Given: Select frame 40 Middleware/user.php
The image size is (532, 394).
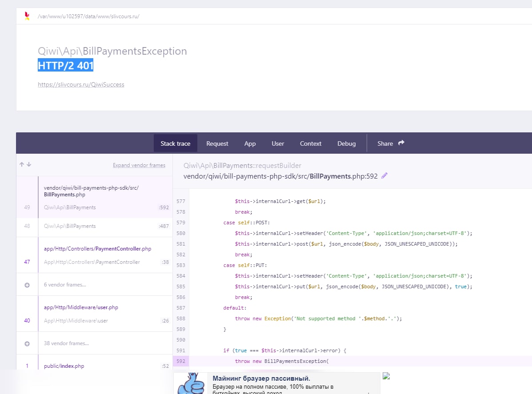Looking at the screenshot, I should 94,314.
